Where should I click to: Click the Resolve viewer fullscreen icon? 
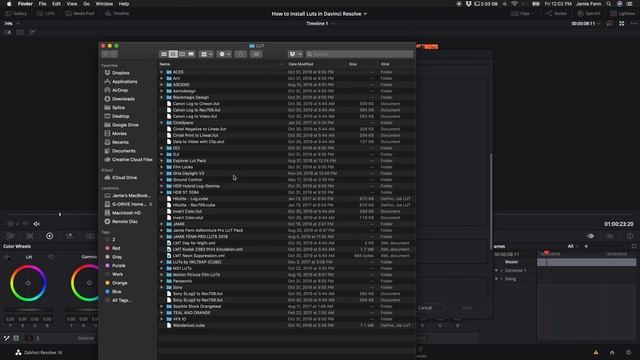pyautogui.click(x=622, y=24)
